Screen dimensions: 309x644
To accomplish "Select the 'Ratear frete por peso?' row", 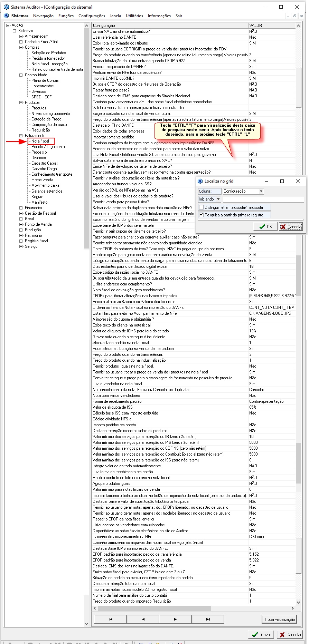I will coord(194,90).
